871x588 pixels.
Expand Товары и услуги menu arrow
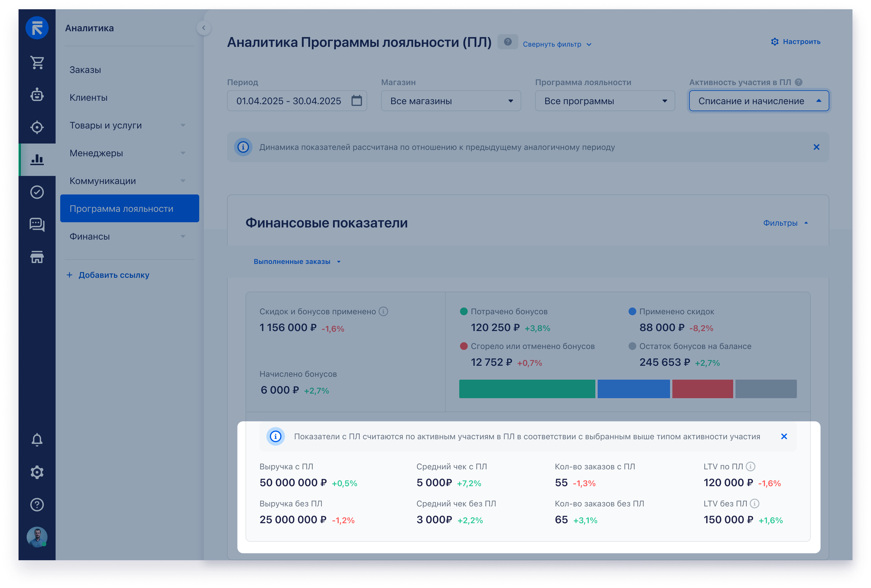[183, 125]
